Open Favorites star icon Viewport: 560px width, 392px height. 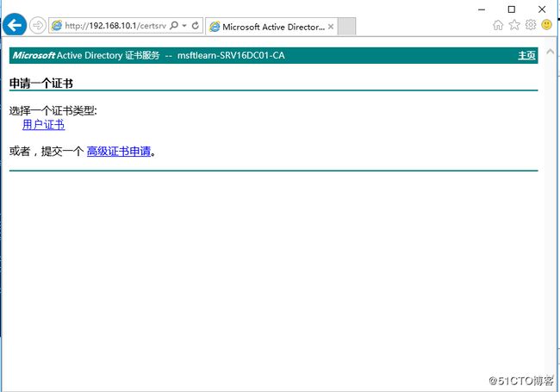pos(514,25)
